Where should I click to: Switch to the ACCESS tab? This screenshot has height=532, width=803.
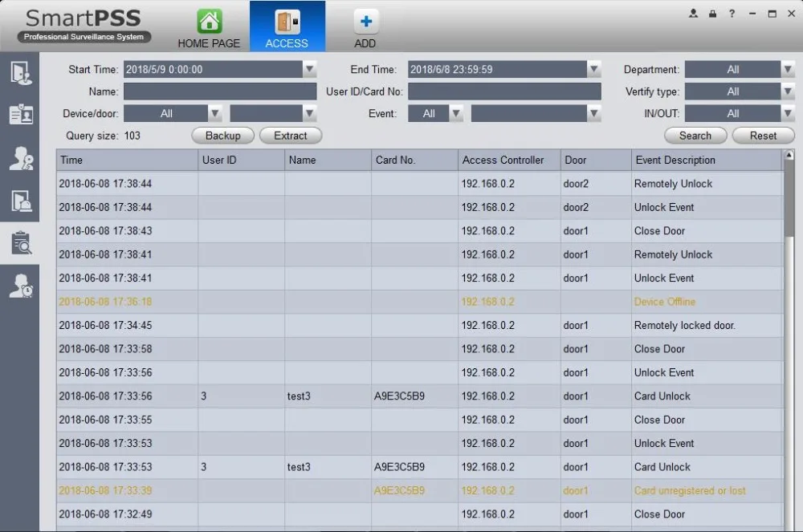click(x=287, y=26)
